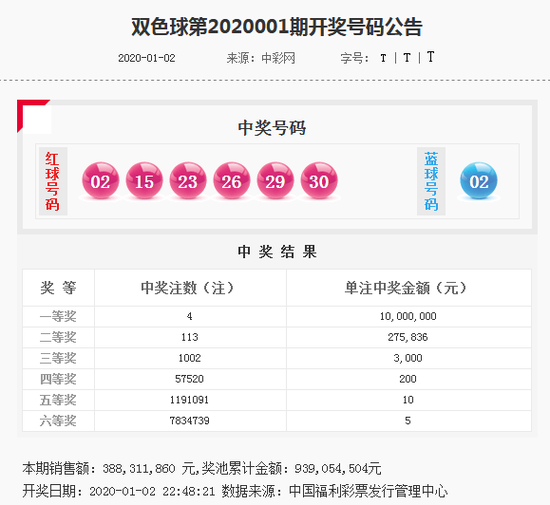Click the jackpot pool amount 939,054,504元
This screenshot has width=550, height=505.
[x=337, y=469]
